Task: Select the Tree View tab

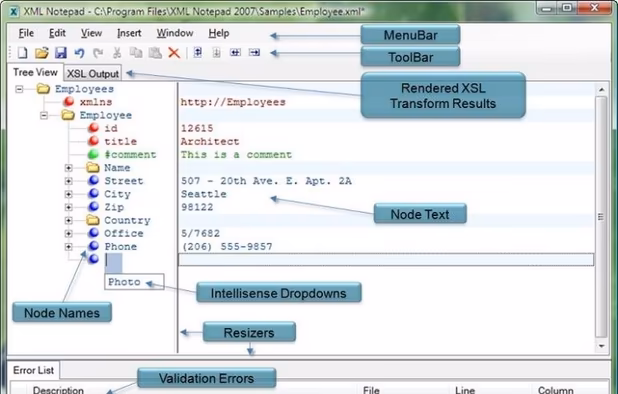Action: click(35, 72)
